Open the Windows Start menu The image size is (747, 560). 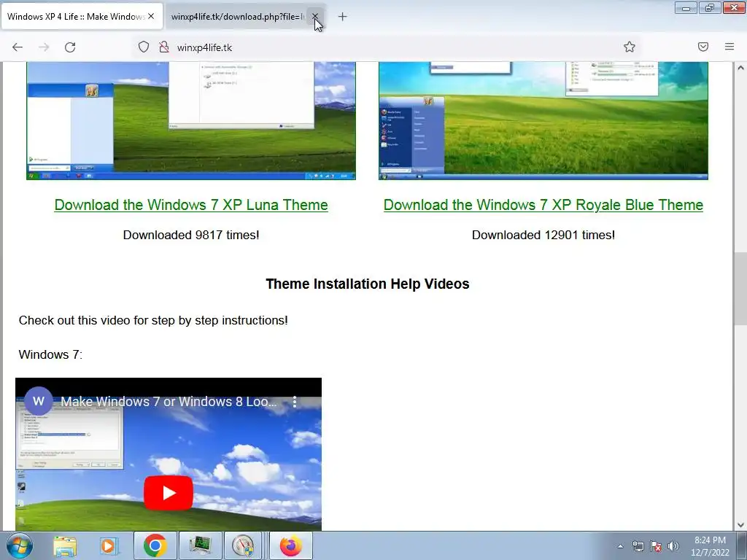tap(20, 545)
